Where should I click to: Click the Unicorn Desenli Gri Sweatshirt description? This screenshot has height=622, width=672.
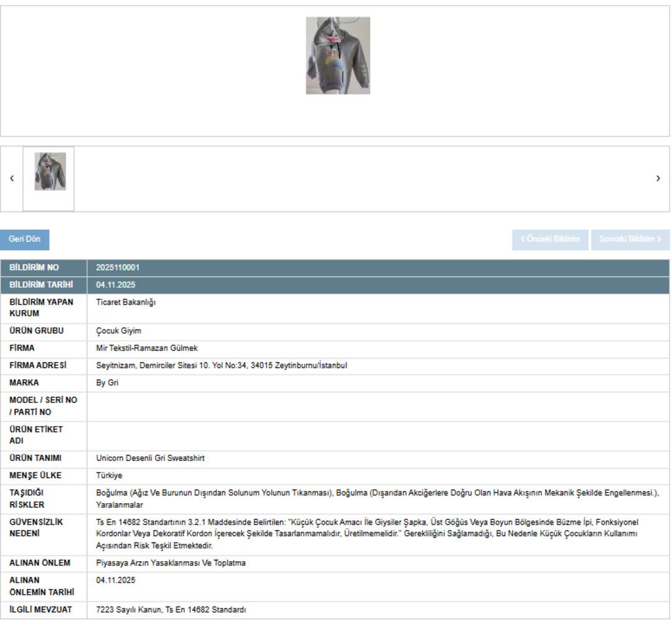[x=150, y=458]
